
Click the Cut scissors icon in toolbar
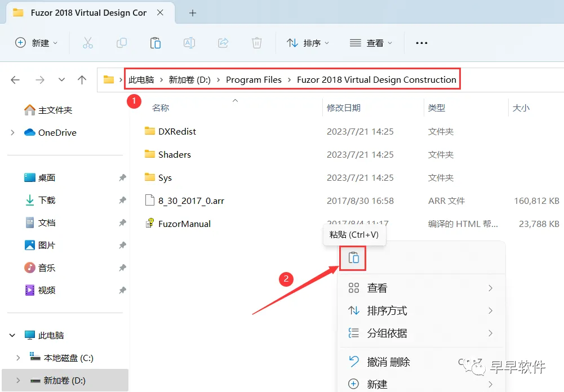tap(88, 43)
